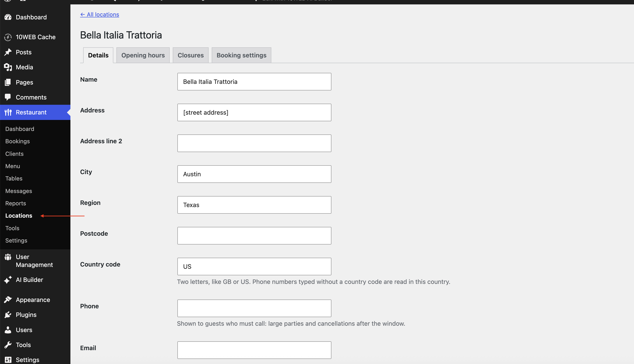Select Locations in Restaurant submenu
This screenshot has height=364, width=634.
coord(19,216)
